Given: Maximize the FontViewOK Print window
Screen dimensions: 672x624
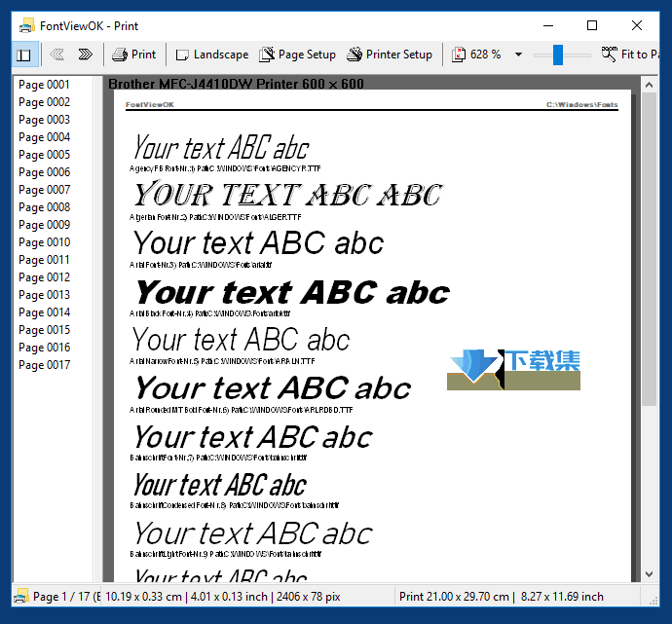Looking at the screenshot, I should (592, 25).
